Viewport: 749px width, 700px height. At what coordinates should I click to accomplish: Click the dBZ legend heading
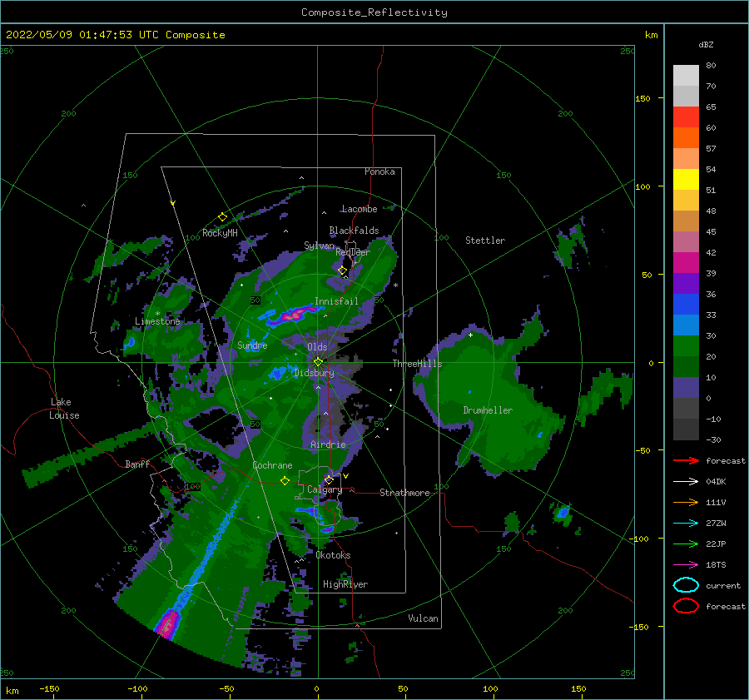pyautogui.click(x=706, y=44)
